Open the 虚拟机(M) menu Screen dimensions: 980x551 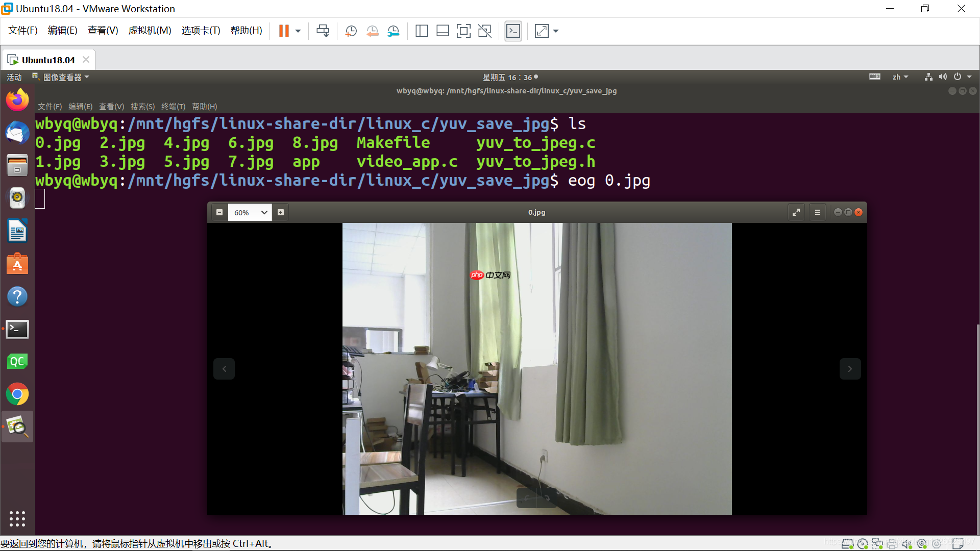pyautogui.click(x=150, y=31)
